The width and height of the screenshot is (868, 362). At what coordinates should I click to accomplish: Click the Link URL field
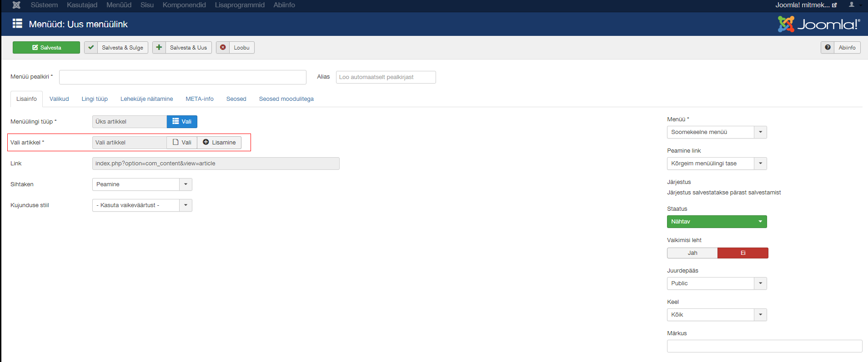(x=216, y=164)
